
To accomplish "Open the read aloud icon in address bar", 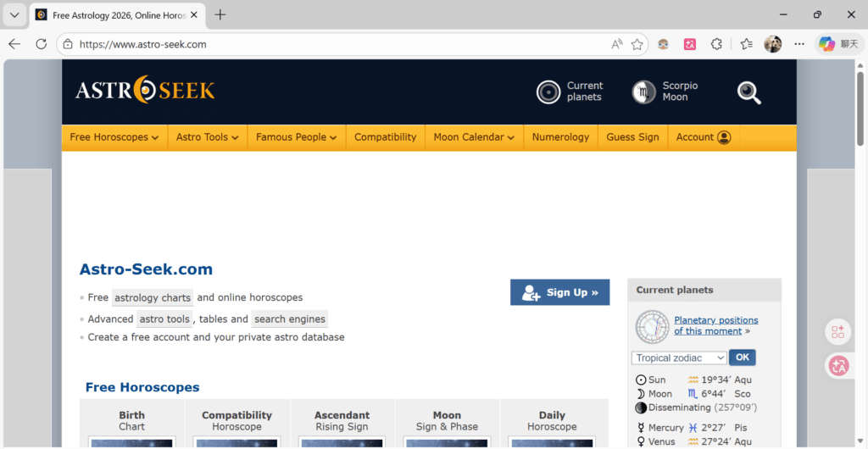I will pos(616,44).
